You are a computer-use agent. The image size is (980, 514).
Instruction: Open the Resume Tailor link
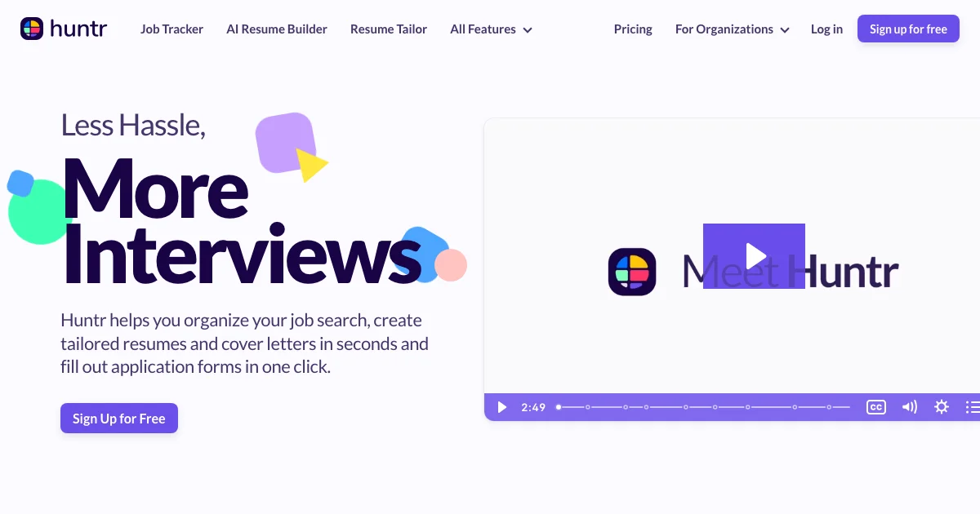(389, 29)
